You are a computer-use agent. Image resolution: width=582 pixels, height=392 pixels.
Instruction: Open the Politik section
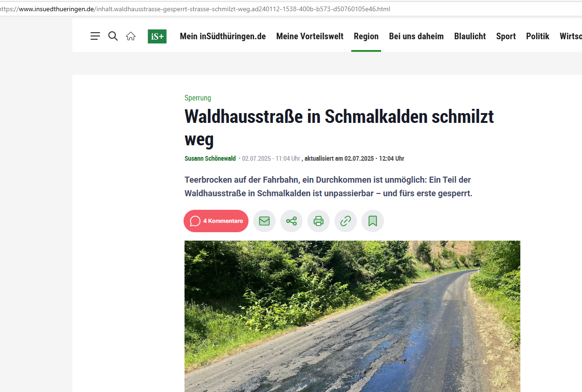538,36
